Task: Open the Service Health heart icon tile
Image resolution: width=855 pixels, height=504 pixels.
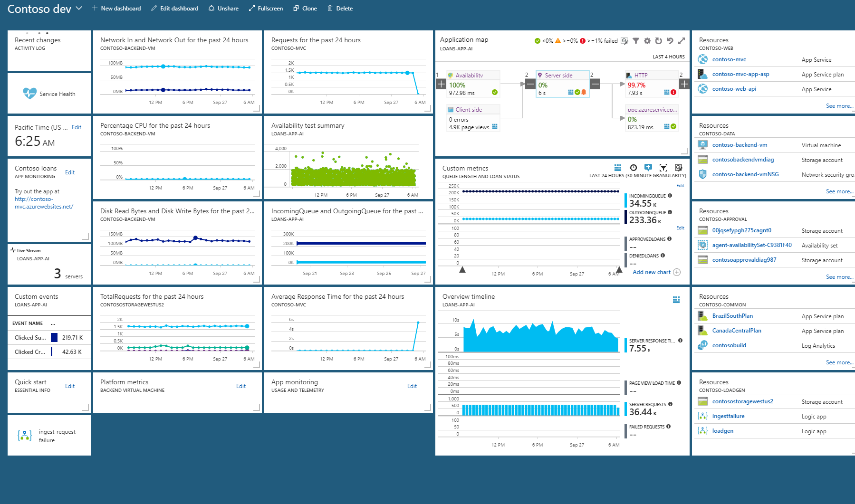Action: click(30, 94)
